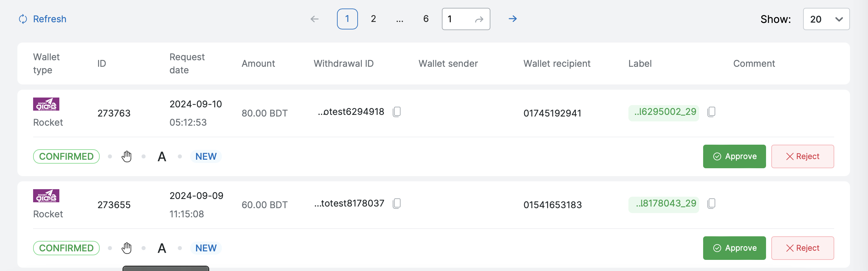Select page 2 in pagination
This screenshot has height=271, width=868.
[373, 19]
